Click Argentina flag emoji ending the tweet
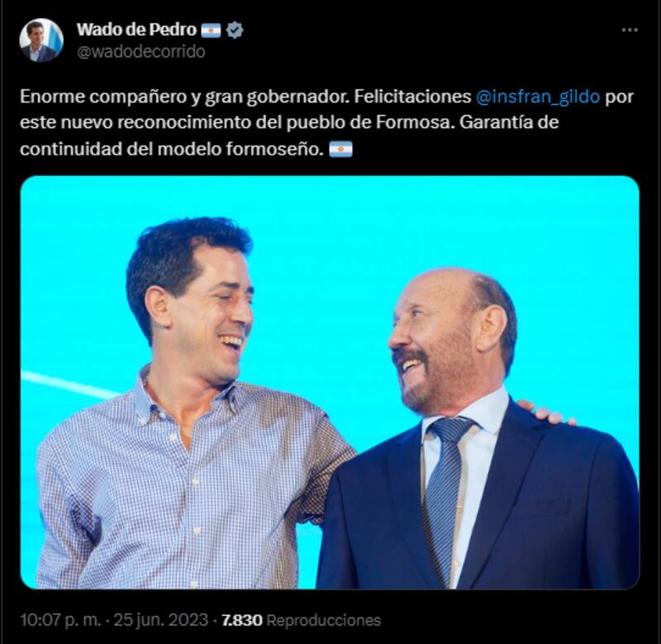Image resolution: width=661 pixels, height=644 pixels. point(340,149)
